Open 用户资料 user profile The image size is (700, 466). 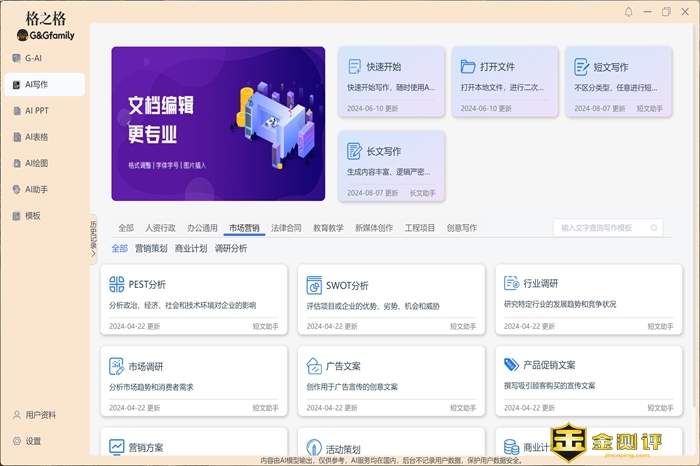coord(40,415)
